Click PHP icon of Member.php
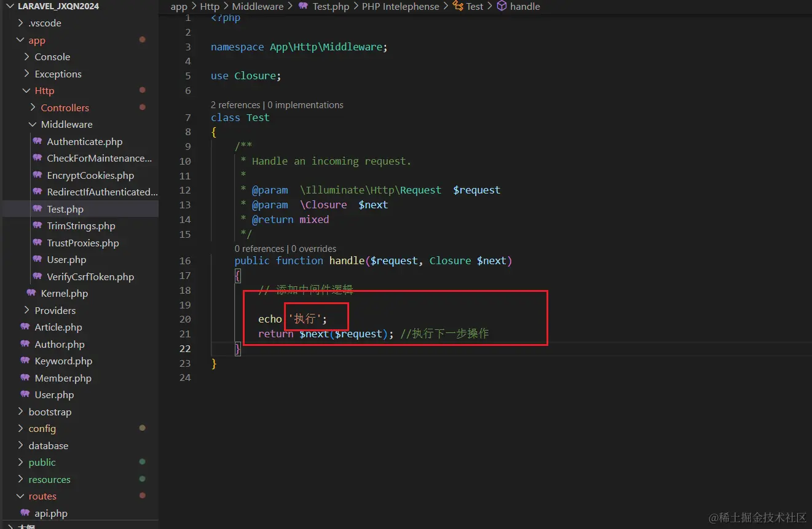 pos(25,378)
